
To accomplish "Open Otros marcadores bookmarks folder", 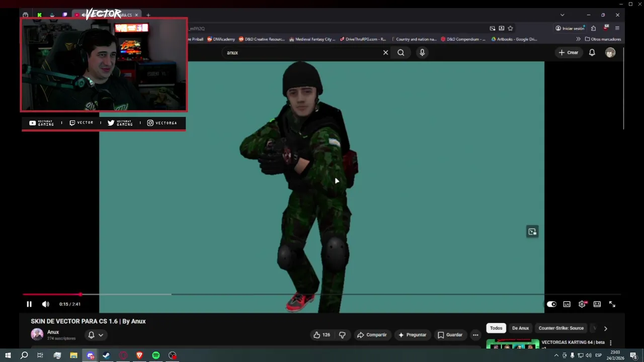I will point(603,39).
